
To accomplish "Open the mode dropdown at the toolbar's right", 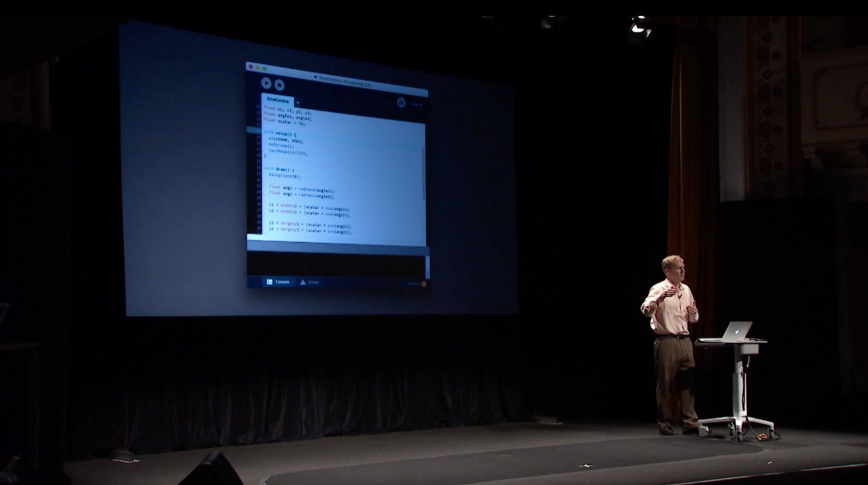I will 416,104.
